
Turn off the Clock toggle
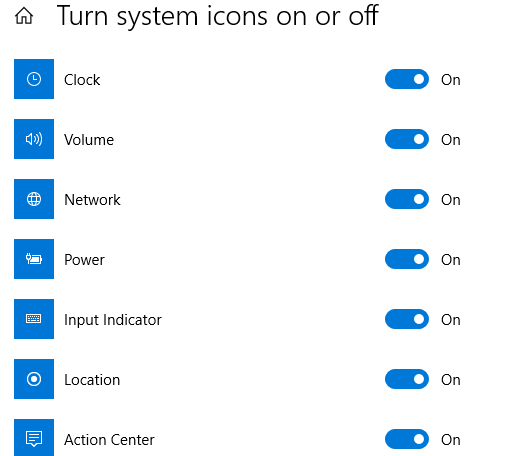click(407, 79)
